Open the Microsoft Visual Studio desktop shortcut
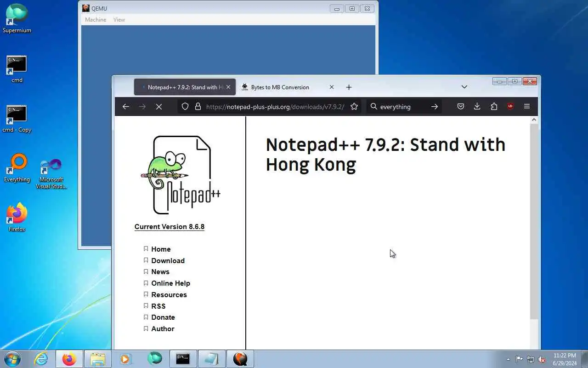Image resolution: width=588 pixels, height=368 pixels. click(x=51, y=174)
